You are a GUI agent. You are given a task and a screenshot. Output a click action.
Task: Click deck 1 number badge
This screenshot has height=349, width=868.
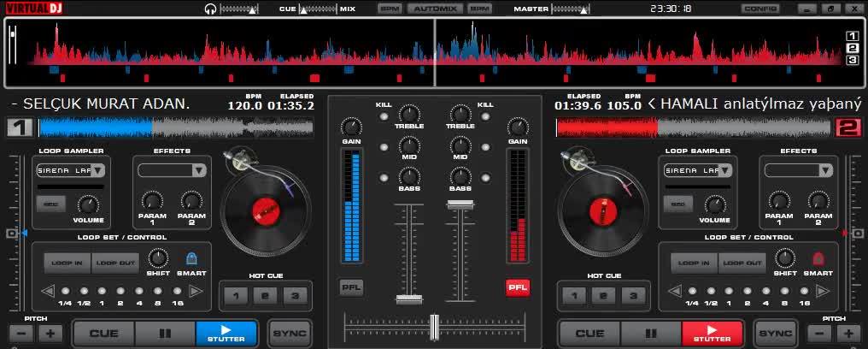coord(20,127)
